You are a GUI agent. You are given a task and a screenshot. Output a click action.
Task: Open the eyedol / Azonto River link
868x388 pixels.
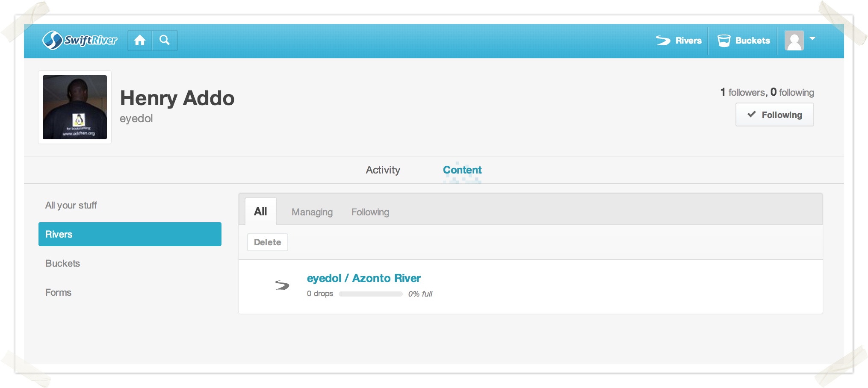pos(363,278)
